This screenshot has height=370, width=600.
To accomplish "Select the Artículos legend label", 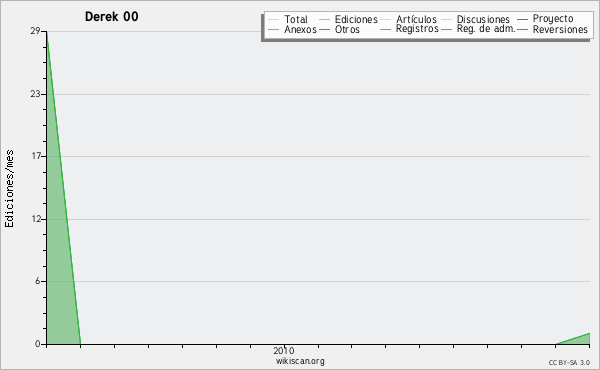I will click(x=416, y=19).
